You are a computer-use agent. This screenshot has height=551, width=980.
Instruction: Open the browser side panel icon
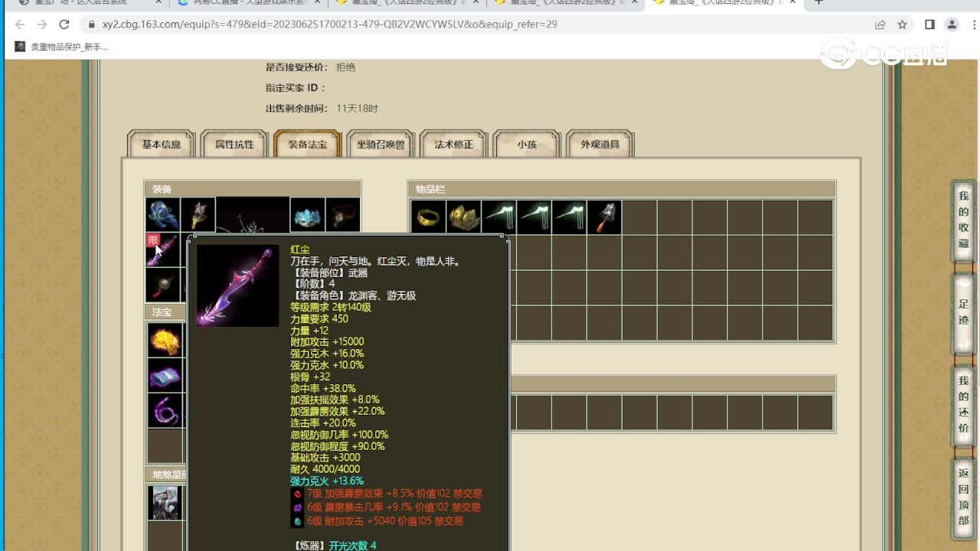tap(929, 24)
